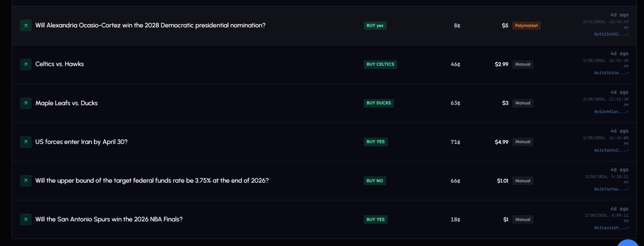Select the BUY yes badge for the AOC market
Image resolution: width=644 pixels, height=246 pixels.
[375, 25]
